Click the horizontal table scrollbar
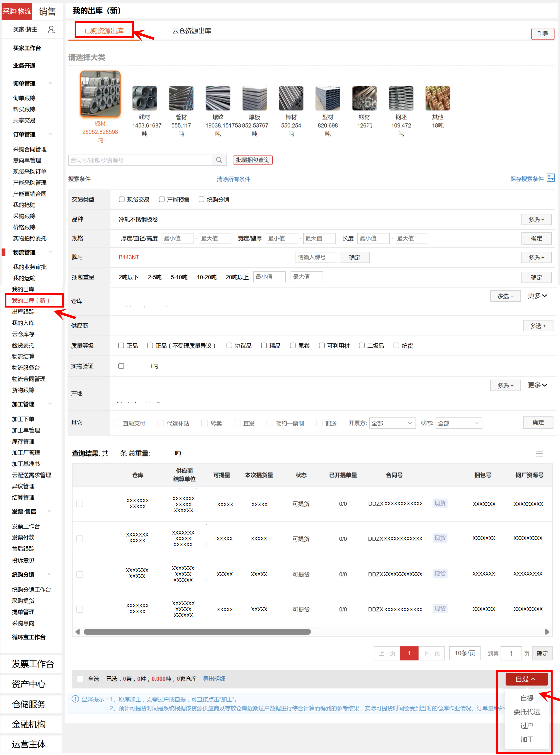560x755 pixels. click(197, 632)
